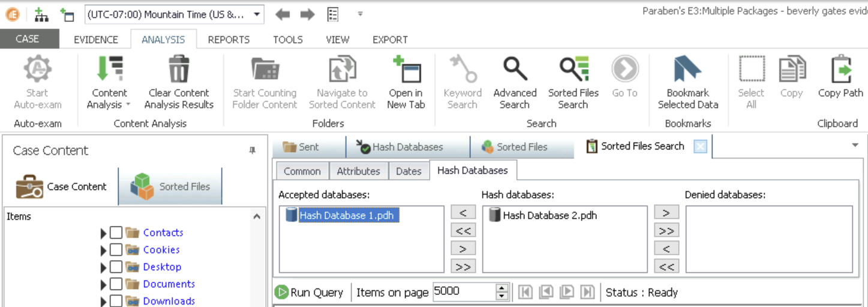Expand the Documents tree node
The image size is (868, 307).
pos(104,285)
